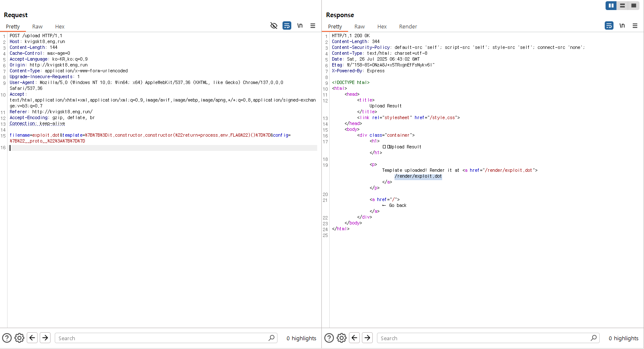The height and width of the screenshot is (349, 644).
Task: Click the Referer header line
Action: [x=51, y=112]
